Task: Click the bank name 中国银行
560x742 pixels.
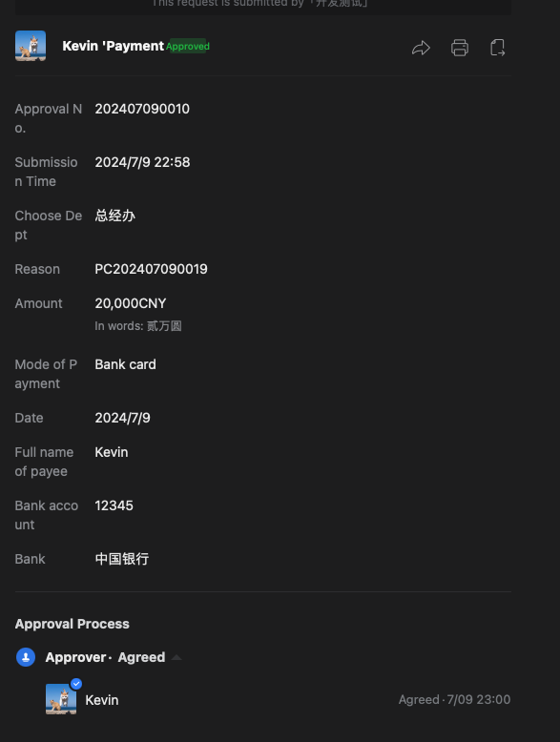Action: 122,559
